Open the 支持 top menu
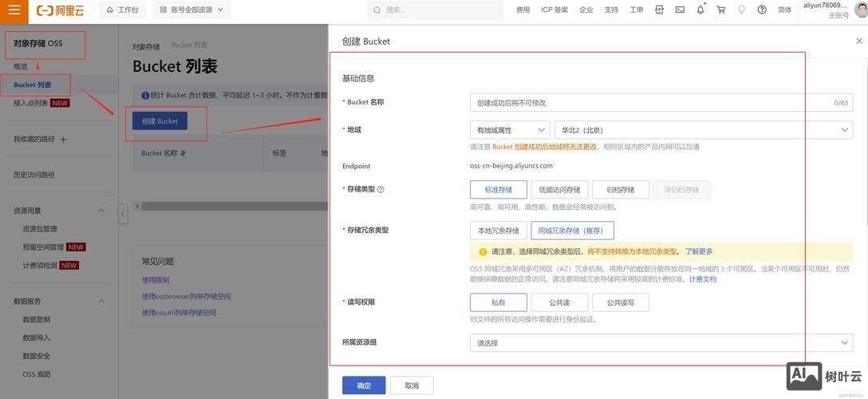The width and height of the screenshot is (868, 399). click(611, 10)
